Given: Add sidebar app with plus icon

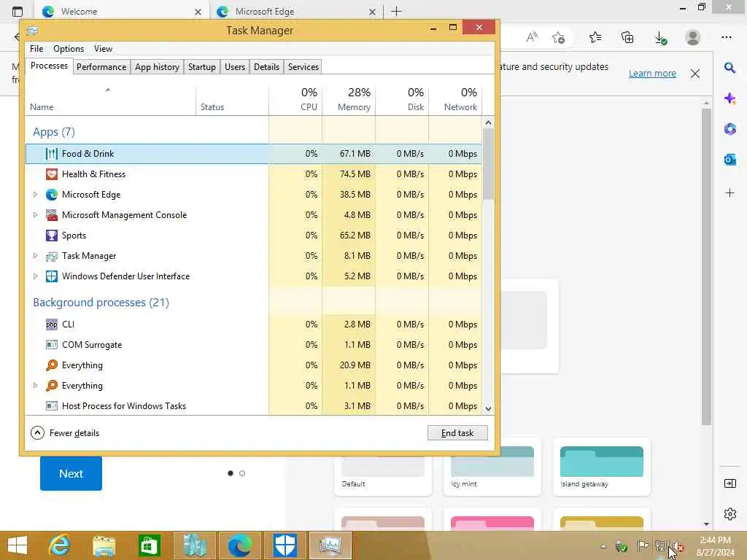Looking at the screenshot, I should tap(729, 192).
